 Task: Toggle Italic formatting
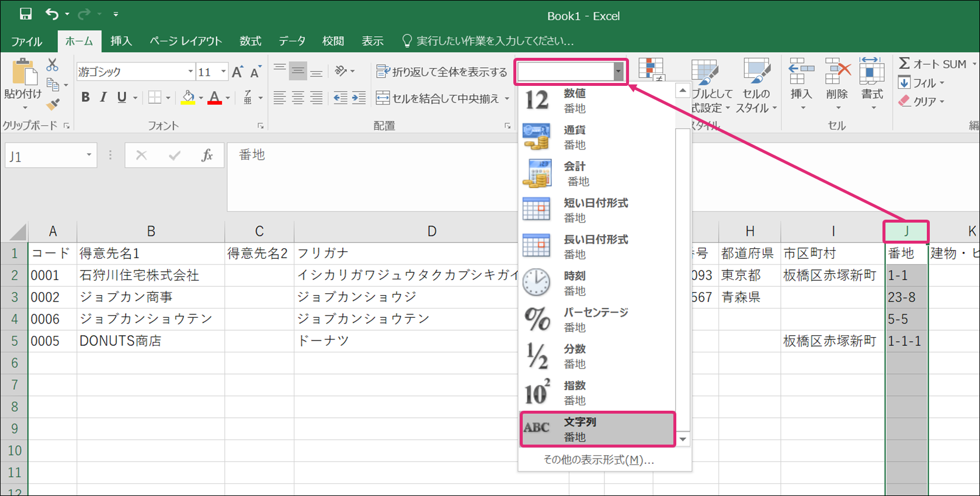[103, 98]
